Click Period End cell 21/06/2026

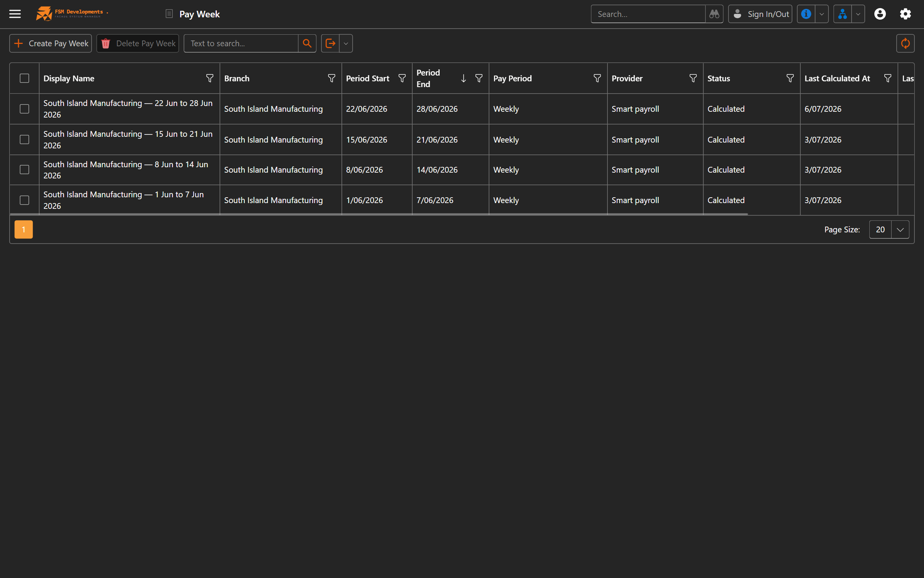point(437,139)
